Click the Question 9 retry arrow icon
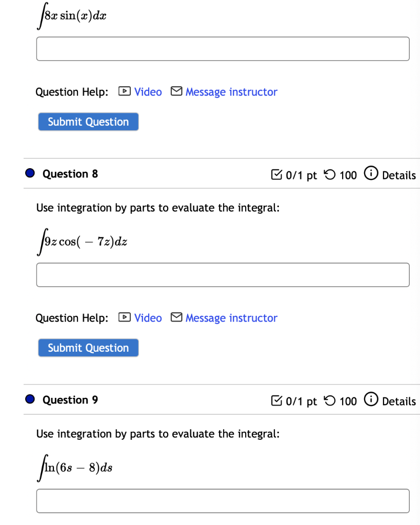Image resolution: width=420 pixels, height=525 pixels. [331, 401]
